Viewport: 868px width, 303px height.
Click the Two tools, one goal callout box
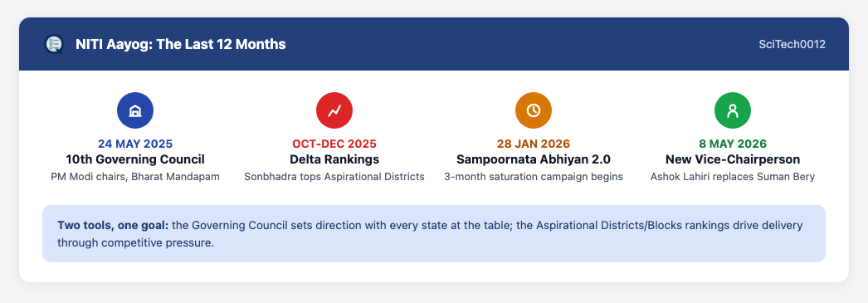pyautogui.click(x=434, y=234)
